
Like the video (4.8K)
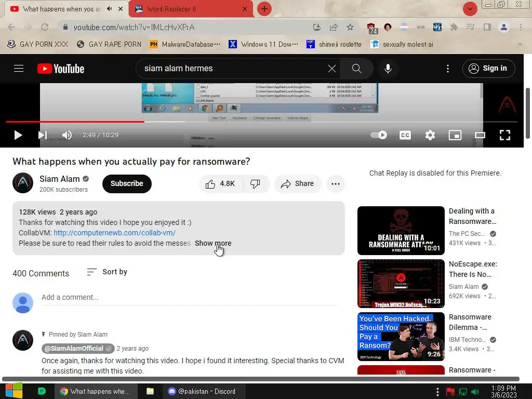[220, 183]
